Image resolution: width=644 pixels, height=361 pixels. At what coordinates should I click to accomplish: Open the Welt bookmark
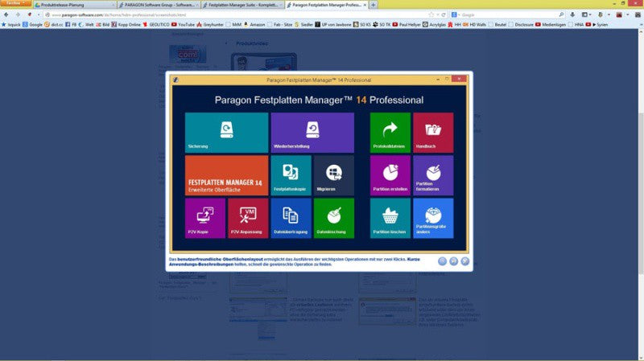pos(86,25)
